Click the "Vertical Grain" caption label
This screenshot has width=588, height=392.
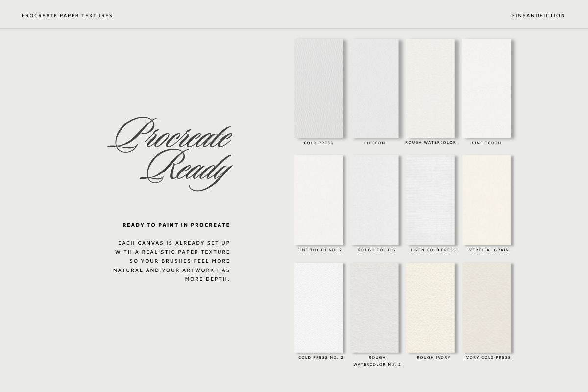tap(489, 250)
